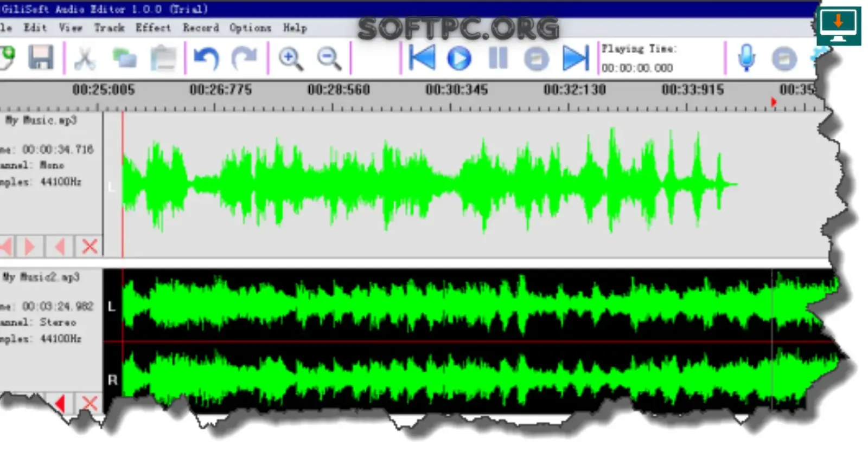Image resolution: width=868 pixels, height=465 pixels.
Task: Click the add file icon with green plus
Action: pos(7,57)
